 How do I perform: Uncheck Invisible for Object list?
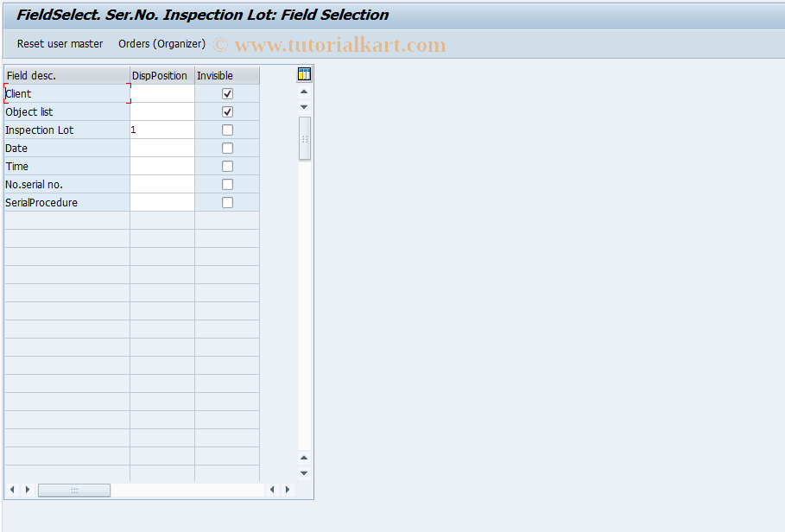click(x=227, y=111)
